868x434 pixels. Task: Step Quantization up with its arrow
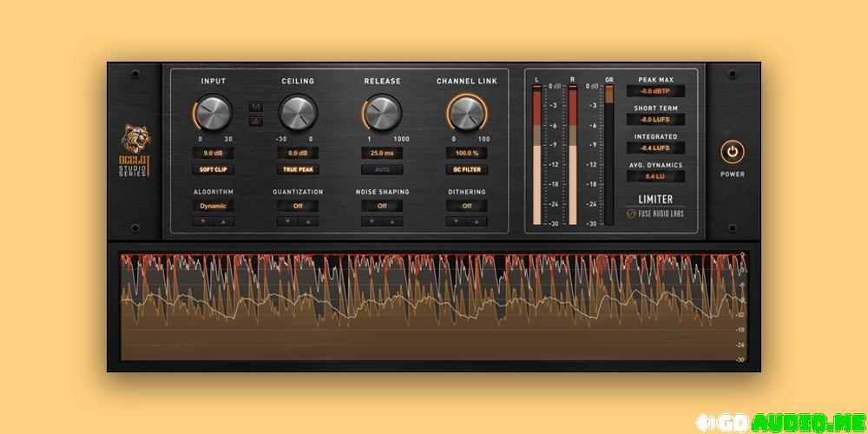coord(308,221)
